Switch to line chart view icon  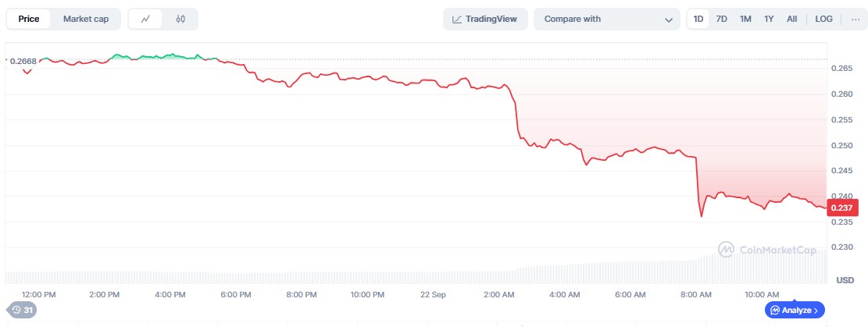coord(145,19)
